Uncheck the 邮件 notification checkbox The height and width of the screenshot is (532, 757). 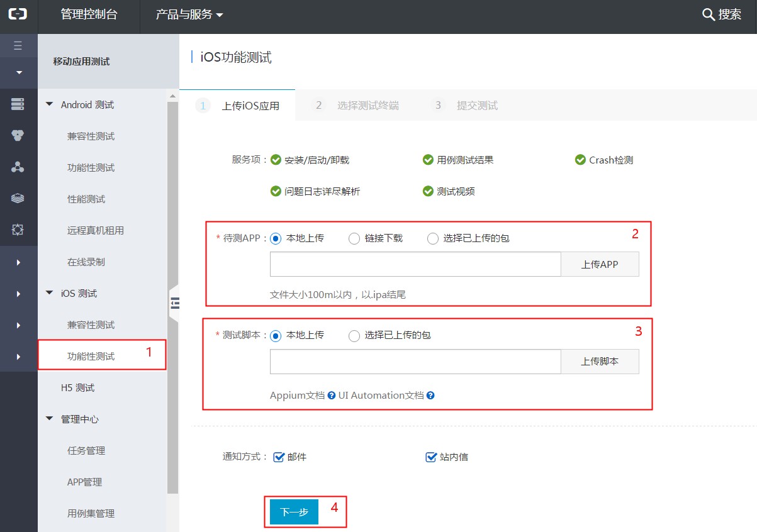[x=279, y=457]
